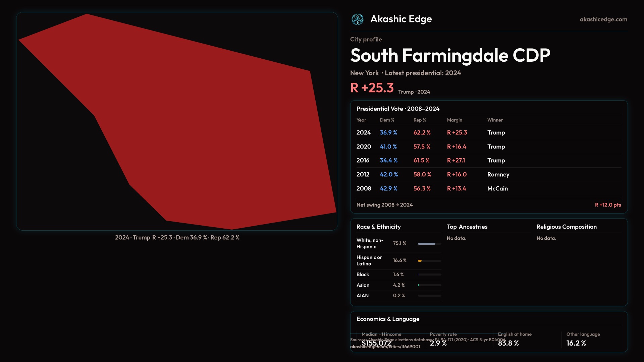Click the Akashic Edge logo icon
The height and width of the screenshot is (362, 644).
tap(357, 19)
